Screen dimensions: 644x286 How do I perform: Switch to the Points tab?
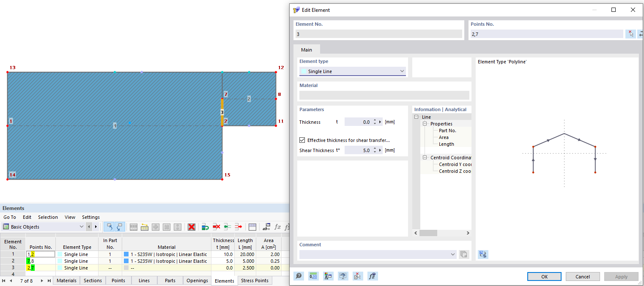[118, 281]
